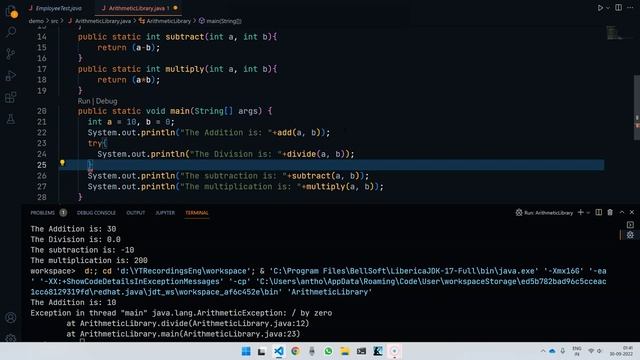Open Visual Studio Code from the taskbar
The width and height of the screenshot is (640, 360).
[x=279, y=351]
